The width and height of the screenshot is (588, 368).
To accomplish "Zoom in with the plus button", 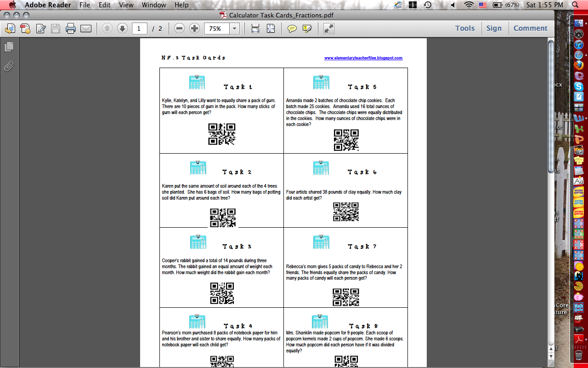I will coord(194,29).
